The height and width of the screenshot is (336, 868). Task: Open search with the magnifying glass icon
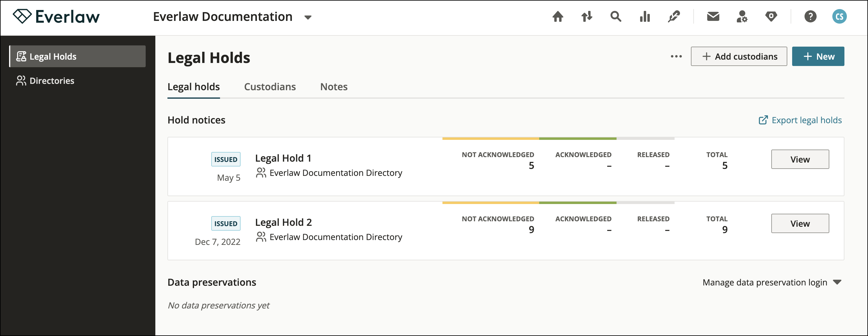616,16
